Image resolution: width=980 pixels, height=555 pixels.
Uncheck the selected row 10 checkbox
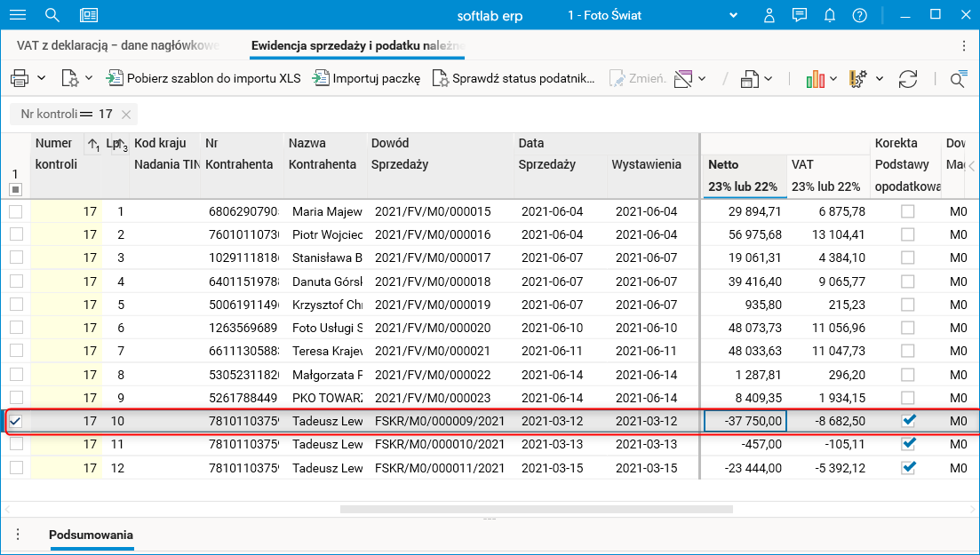(x=16, y=421)
